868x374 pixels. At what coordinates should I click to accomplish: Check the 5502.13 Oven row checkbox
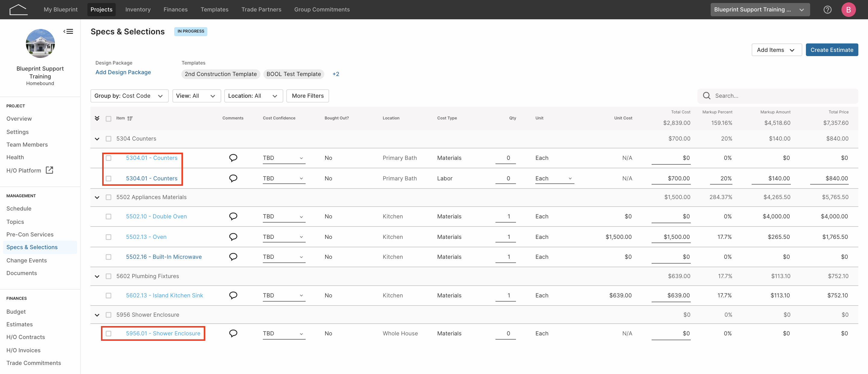[x=108, y=237]
